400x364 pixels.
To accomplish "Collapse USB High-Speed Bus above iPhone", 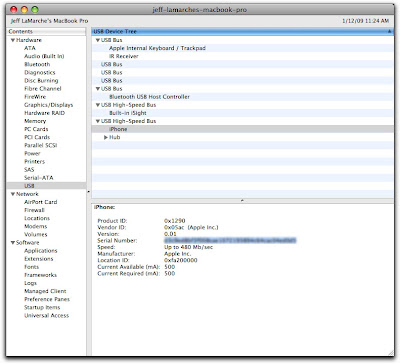I will click(98, 121).
